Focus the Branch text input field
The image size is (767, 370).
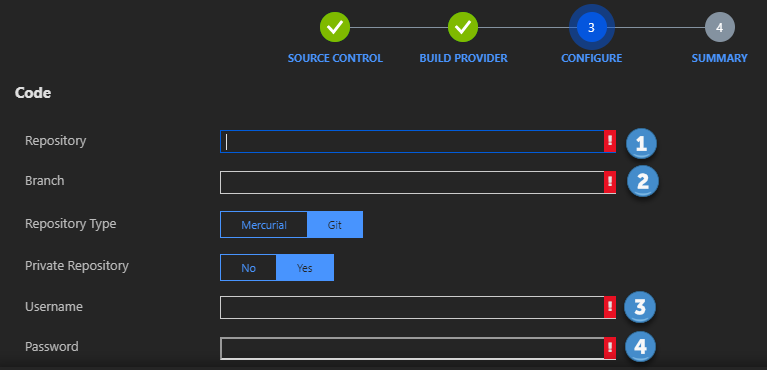click(412, 183)
